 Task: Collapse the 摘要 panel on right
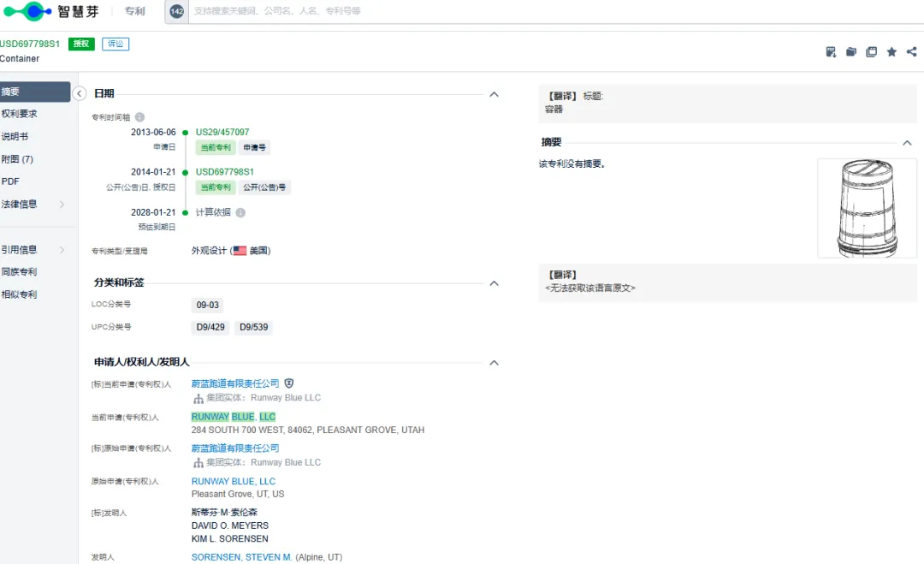907,143
